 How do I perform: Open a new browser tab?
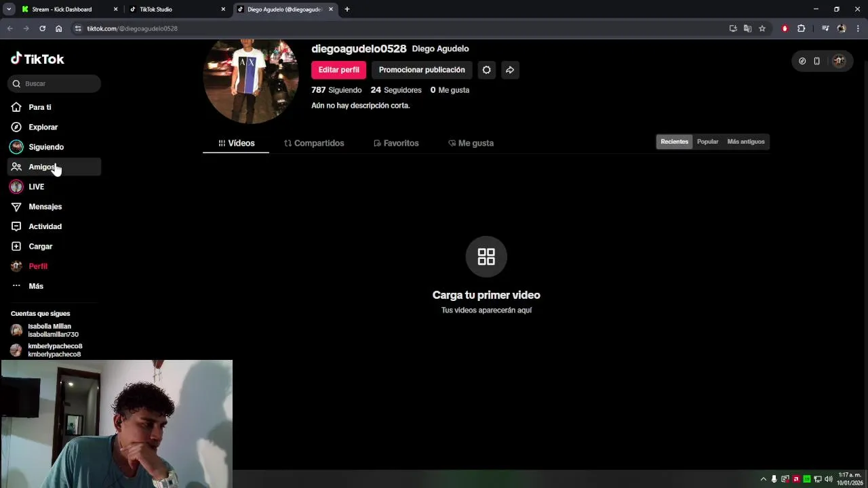point(347,9)
